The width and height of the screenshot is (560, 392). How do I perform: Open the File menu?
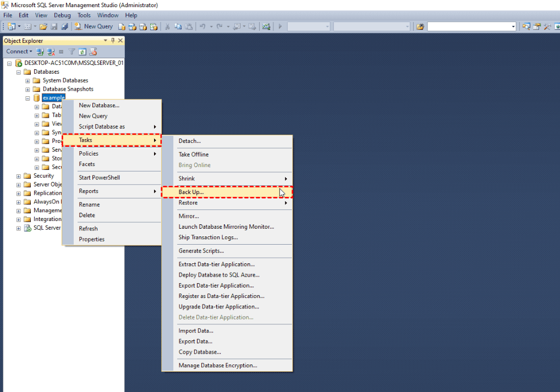(8, 15)
